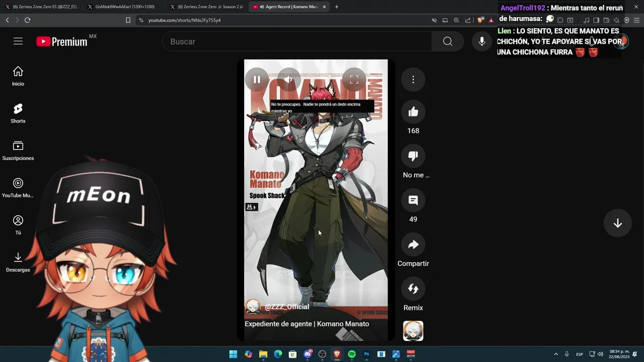
Task: Open the browser main hamburger menu
Action: click(x=637, y=20)
